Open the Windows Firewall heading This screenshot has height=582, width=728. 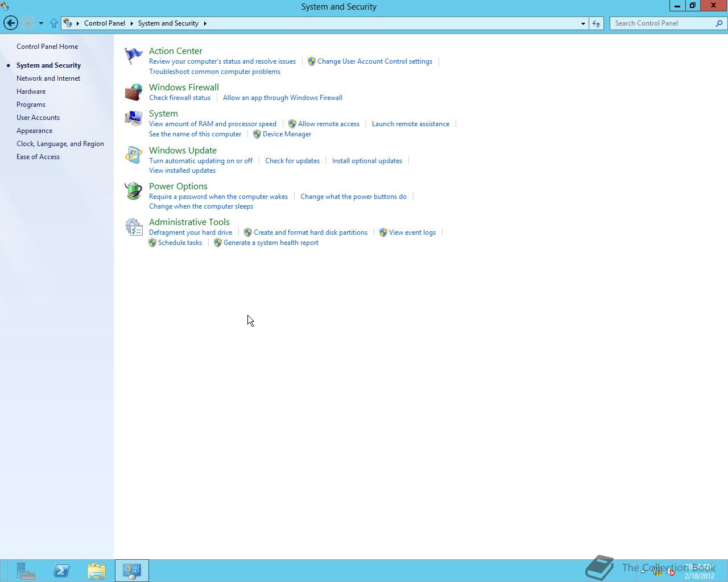pyautogui.click(x=184, y=88)
